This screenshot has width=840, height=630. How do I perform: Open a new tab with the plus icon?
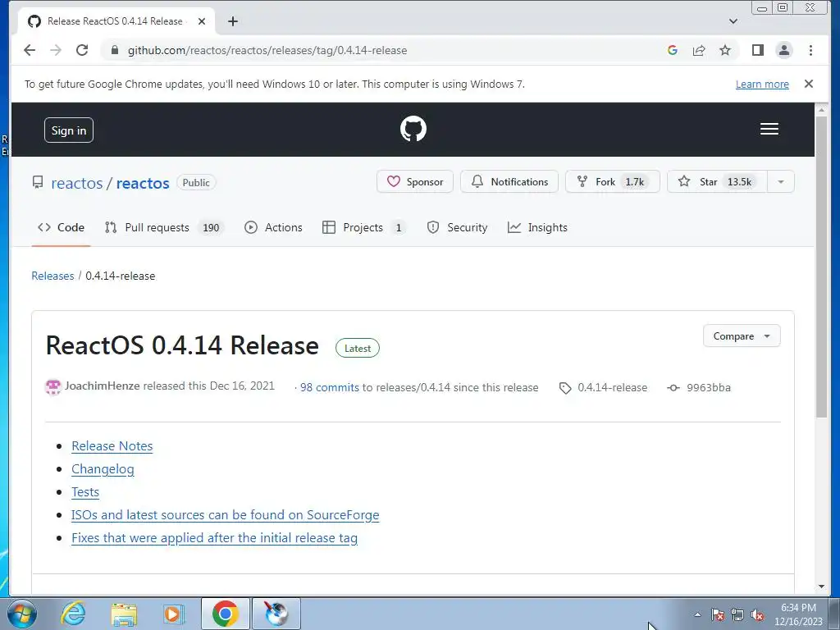coord(232,21)
